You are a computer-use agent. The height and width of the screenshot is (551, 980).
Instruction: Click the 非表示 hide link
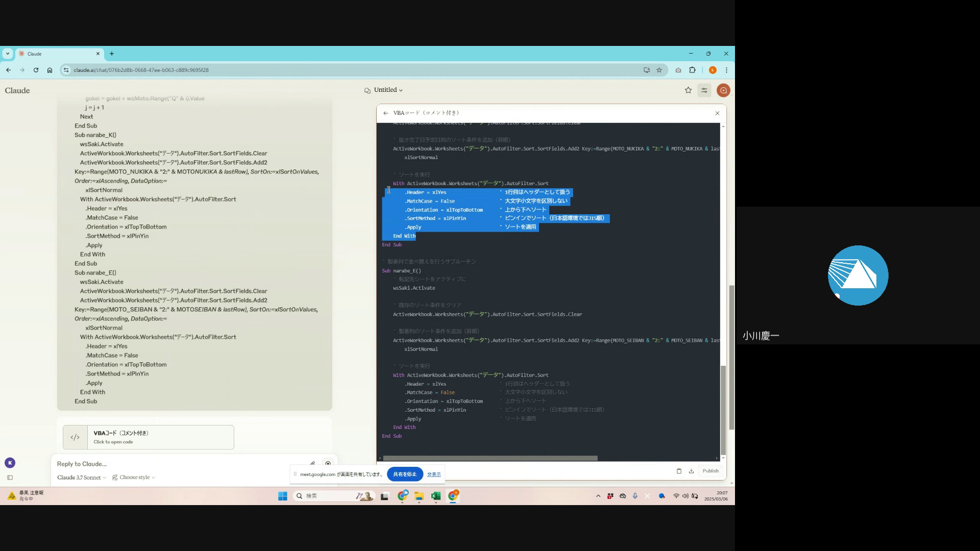point(434,474)
